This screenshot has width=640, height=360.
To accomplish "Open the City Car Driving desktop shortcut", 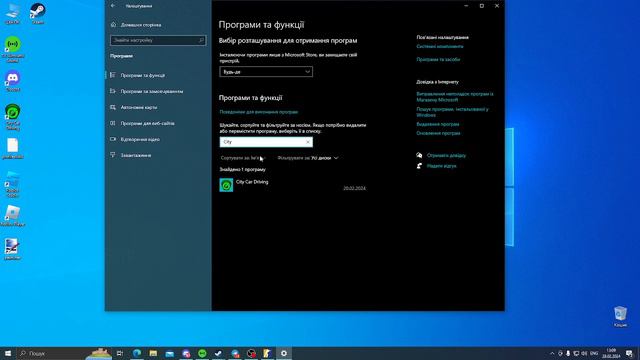I will [13, 117].
